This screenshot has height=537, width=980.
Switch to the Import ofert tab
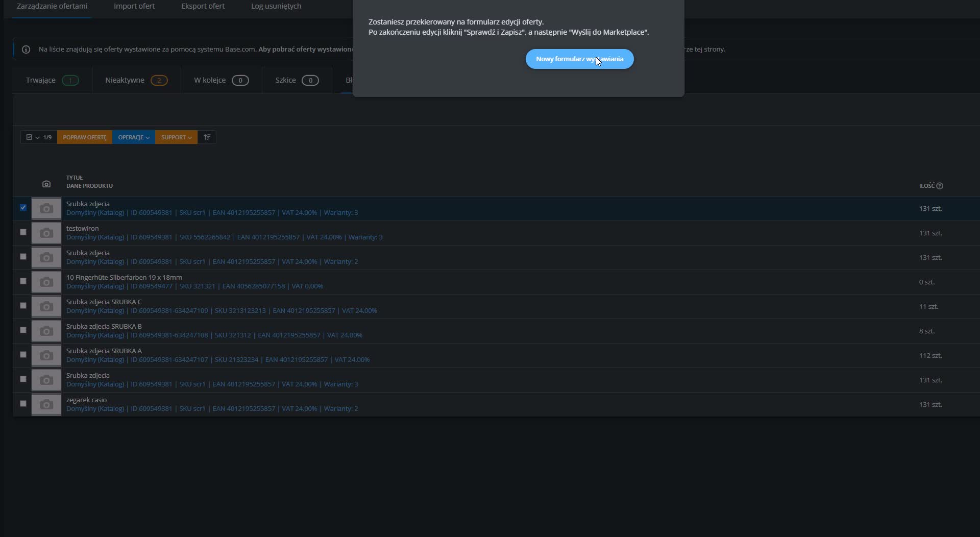[x=134, y=6]
